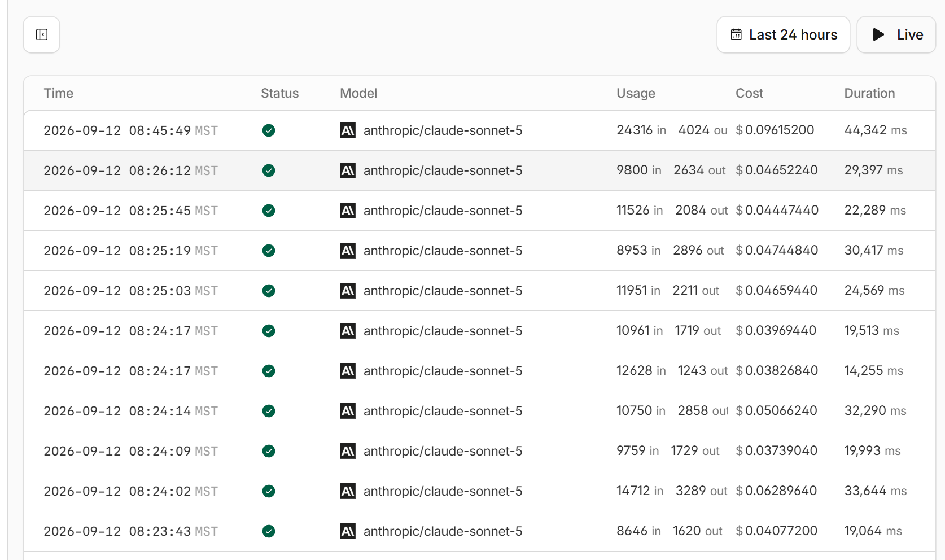The width and height of the screenshot is (945, 560).
Task: Click duration value 19,993 ms
Action: (x=873, y=450)
